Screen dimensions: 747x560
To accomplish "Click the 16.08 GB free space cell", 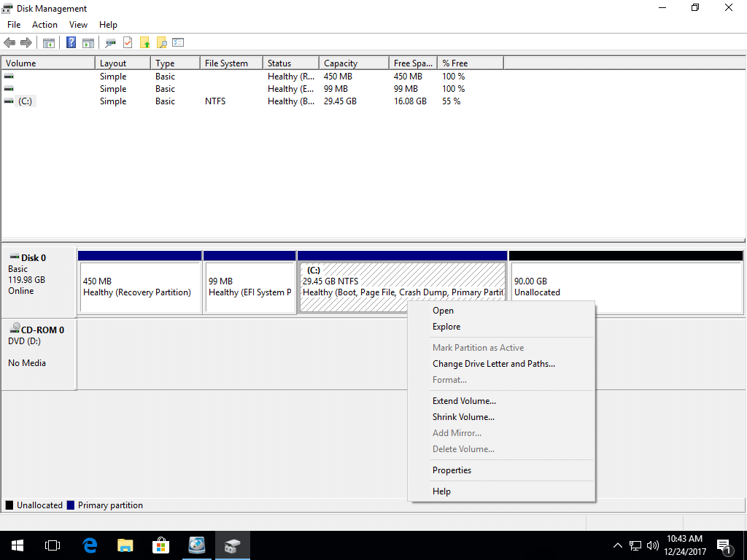I will (x=410, y=101).
